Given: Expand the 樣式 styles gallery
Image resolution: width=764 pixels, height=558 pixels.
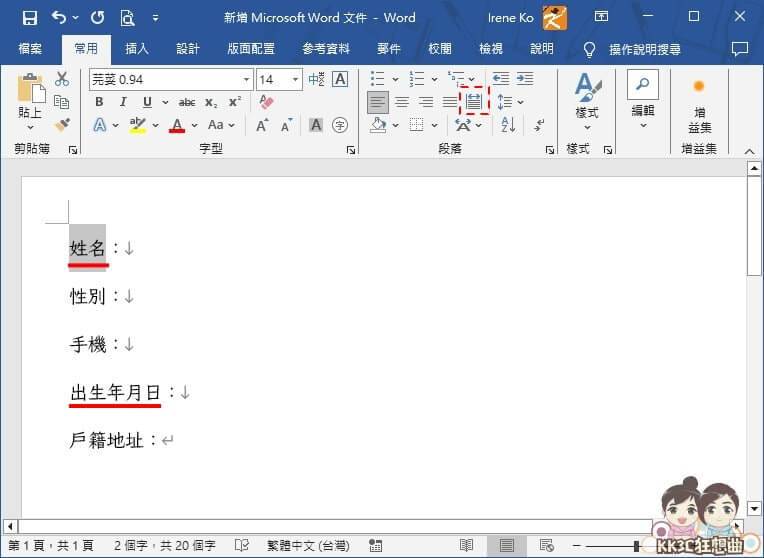Looking at the screenshot, I should 587,102.
